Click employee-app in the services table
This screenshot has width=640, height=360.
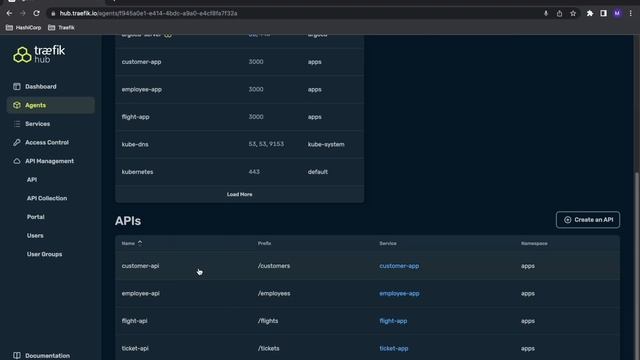142,89
